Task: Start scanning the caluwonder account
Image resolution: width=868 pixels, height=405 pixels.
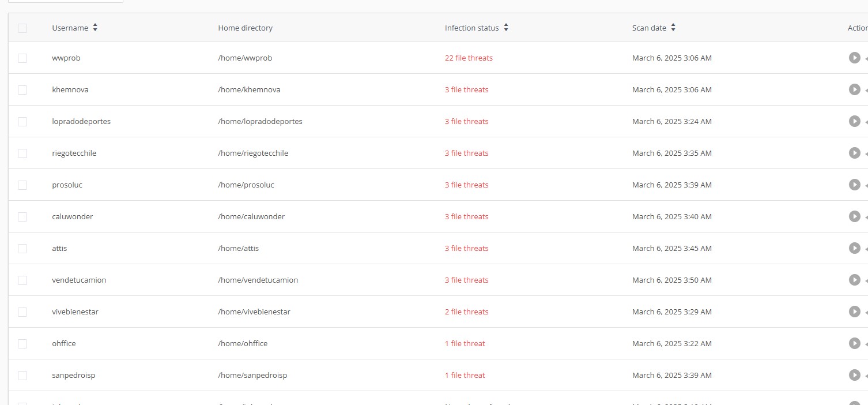Action: pyautogui.click(x=854, y=216)
